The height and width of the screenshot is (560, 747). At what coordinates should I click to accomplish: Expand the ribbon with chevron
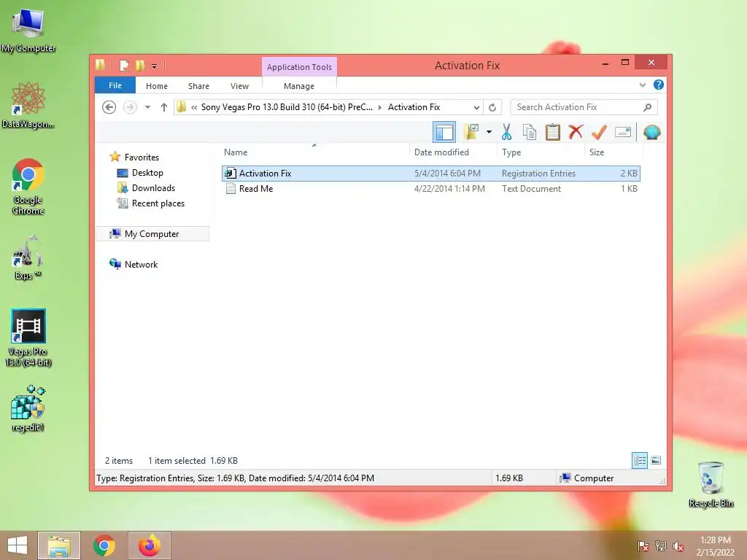(x=642, y=85)
